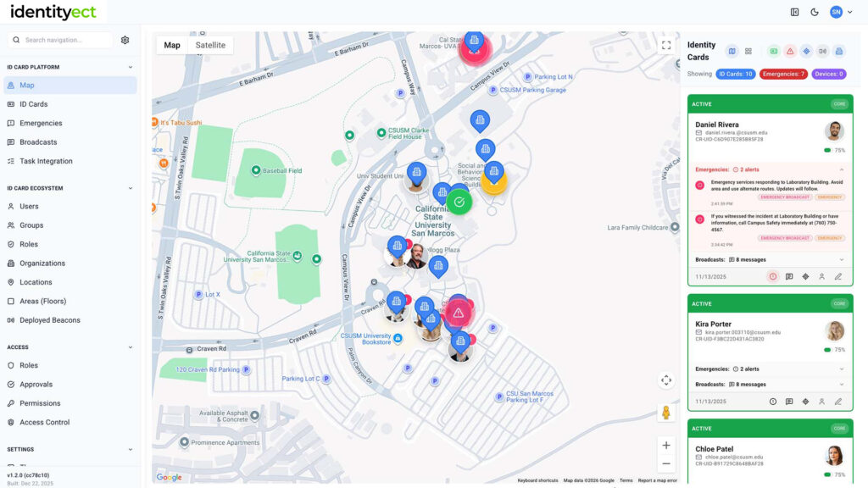Switch map to Satellite view
The width and height of the screenshot is (868, 488).
(x=210, y=45)
